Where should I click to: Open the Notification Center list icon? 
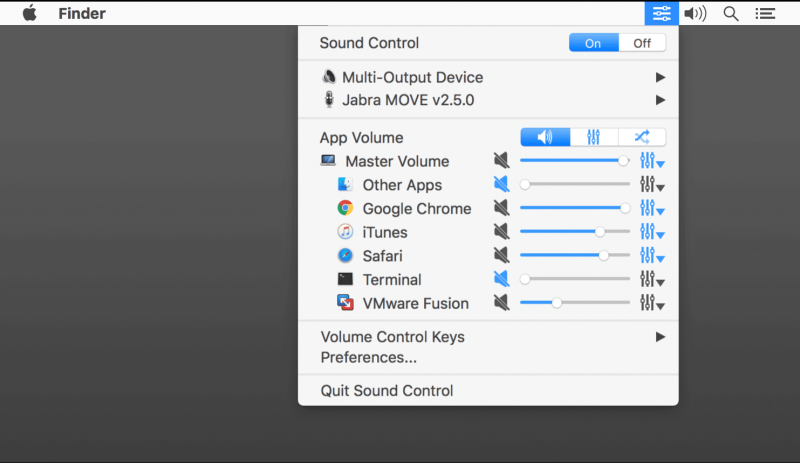click(x=765, y=13)
